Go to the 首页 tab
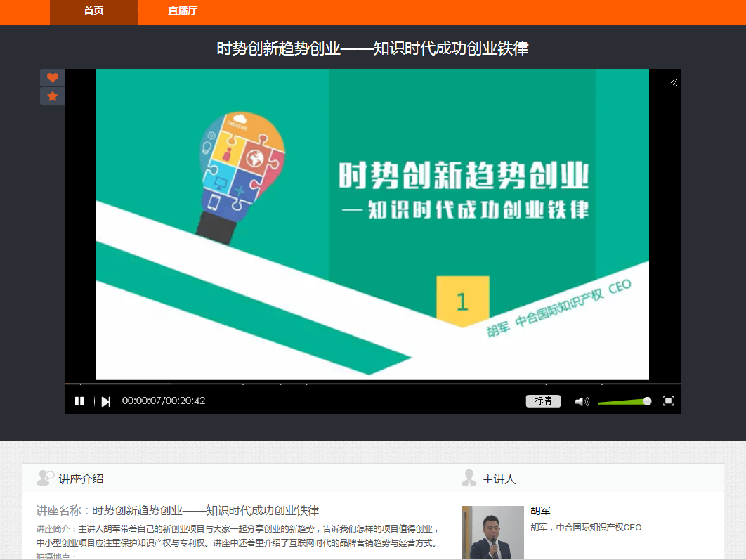Screen dimensions: 746x560 [x=93, y=11]
